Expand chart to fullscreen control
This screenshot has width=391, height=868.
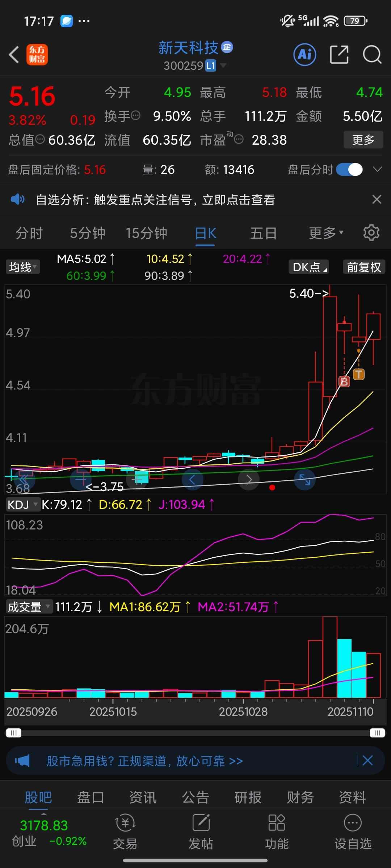pyautogui.click(x=305, y=480)
